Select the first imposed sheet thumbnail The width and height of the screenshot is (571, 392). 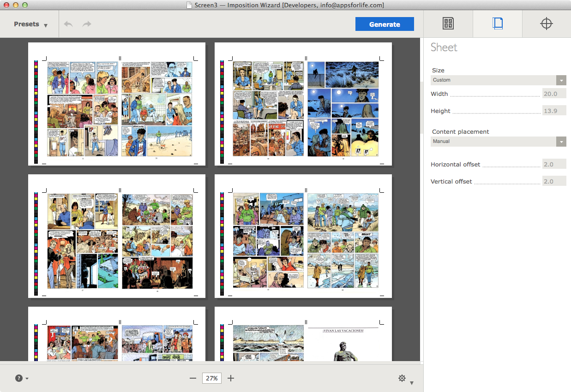coord(117,104)
